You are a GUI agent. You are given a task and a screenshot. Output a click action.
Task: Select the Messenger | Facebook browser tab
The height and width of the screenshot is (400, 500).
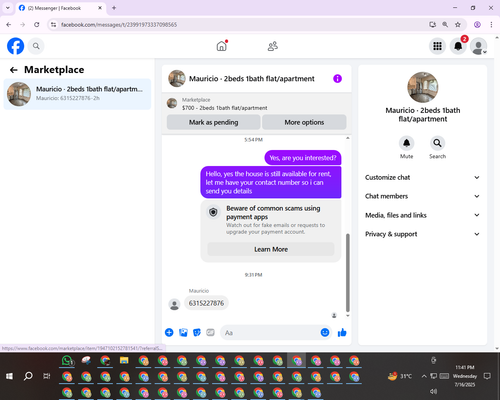[x=61, y=8]
